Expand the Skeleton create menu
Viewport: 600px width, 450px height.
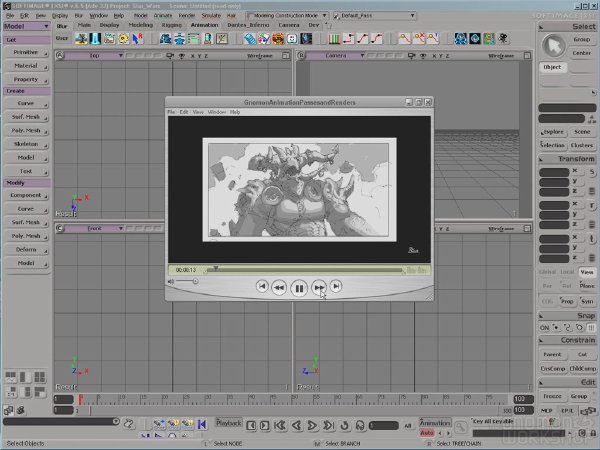click(x=27, y=144)
